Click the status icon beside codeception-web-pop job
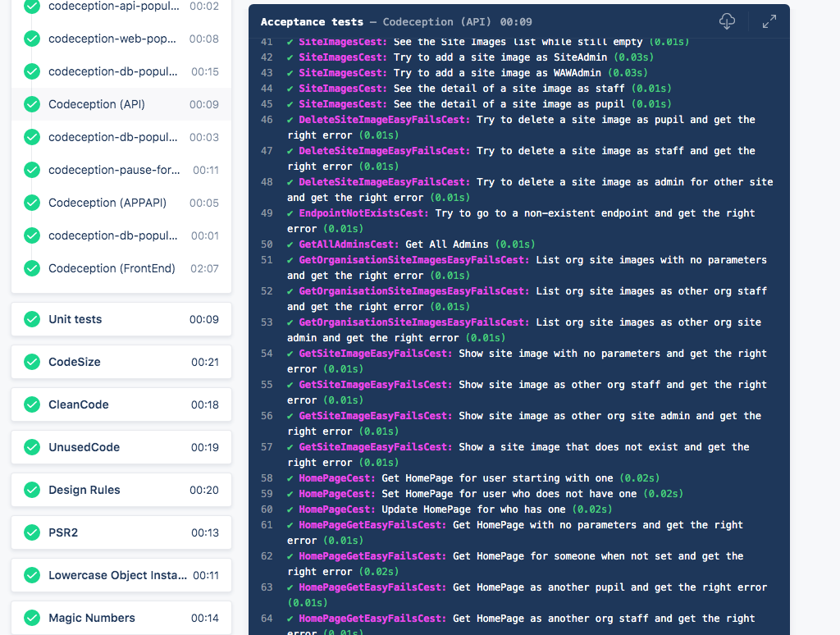The image size is (840, 635). (31, 39)
